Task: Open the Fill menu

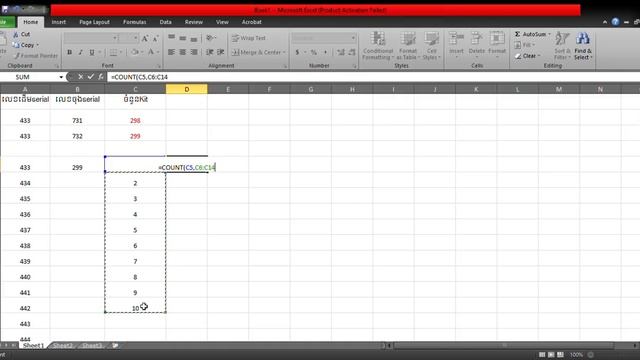Action: 524,45
